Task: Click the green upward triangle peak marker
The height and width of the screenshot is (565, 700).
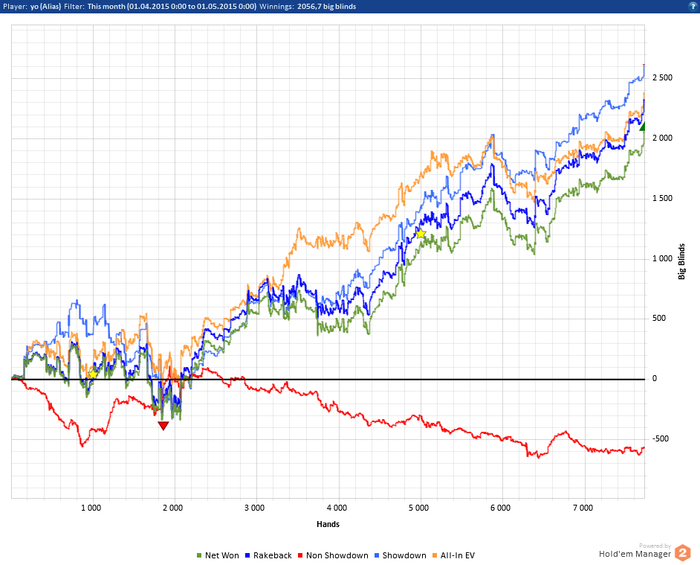Action: coord(642,126)
